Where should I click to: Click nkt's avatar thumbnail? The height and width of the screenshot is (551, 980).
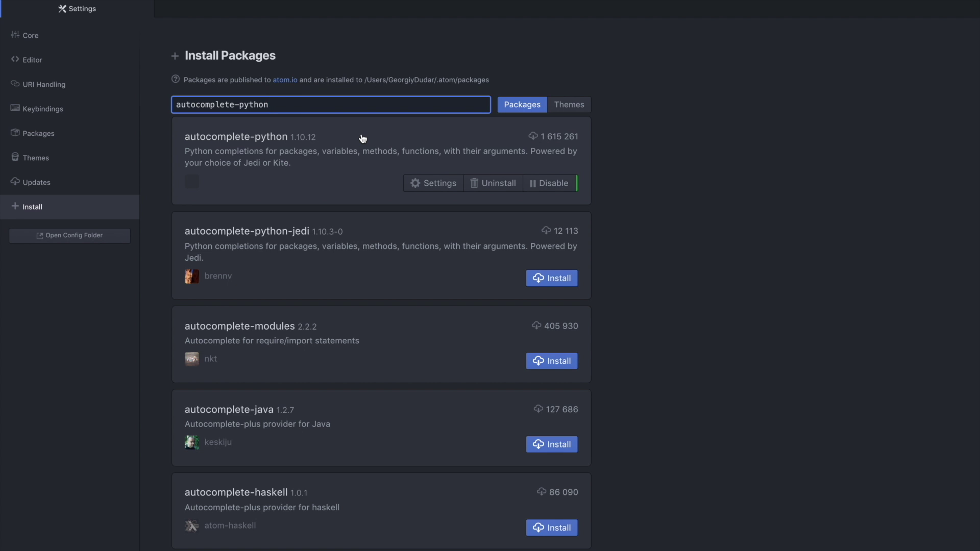pos(191,359)
